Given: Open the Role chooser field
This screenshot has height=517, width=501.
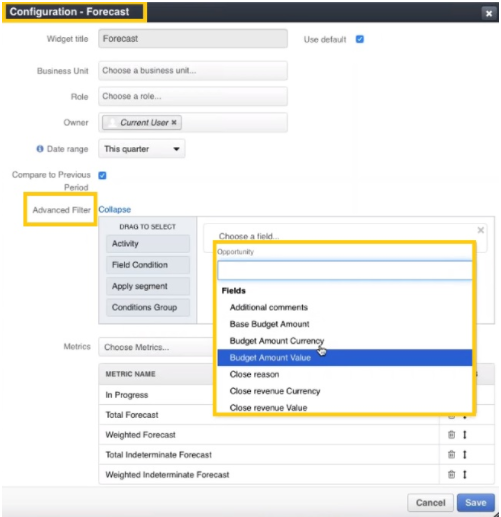Looking at the screenshot, I should click(x=193, y=96).
